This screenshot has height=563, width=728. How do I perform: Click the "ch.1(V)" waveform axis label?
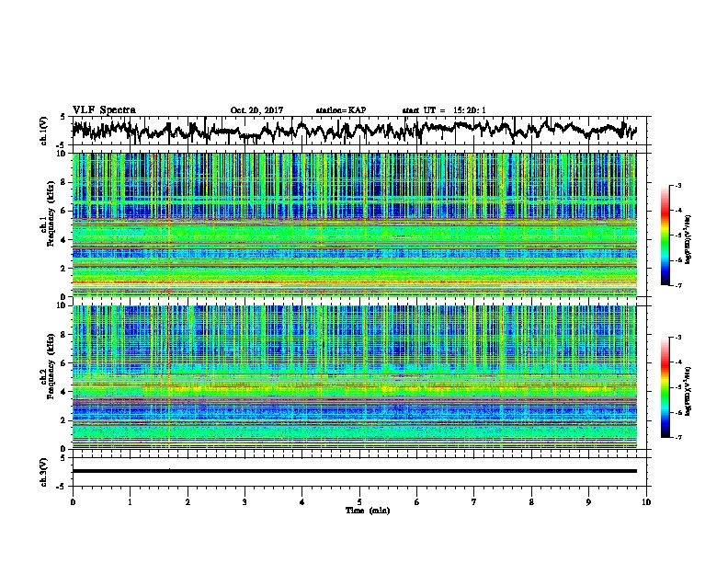[x=44, y=131]
